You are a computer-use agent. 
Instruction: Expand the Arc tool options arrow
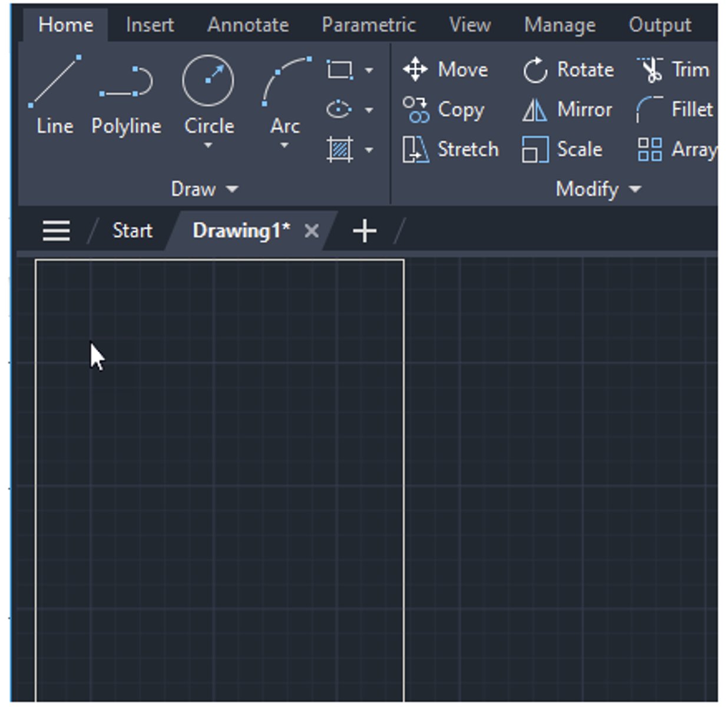click(284, 145)
